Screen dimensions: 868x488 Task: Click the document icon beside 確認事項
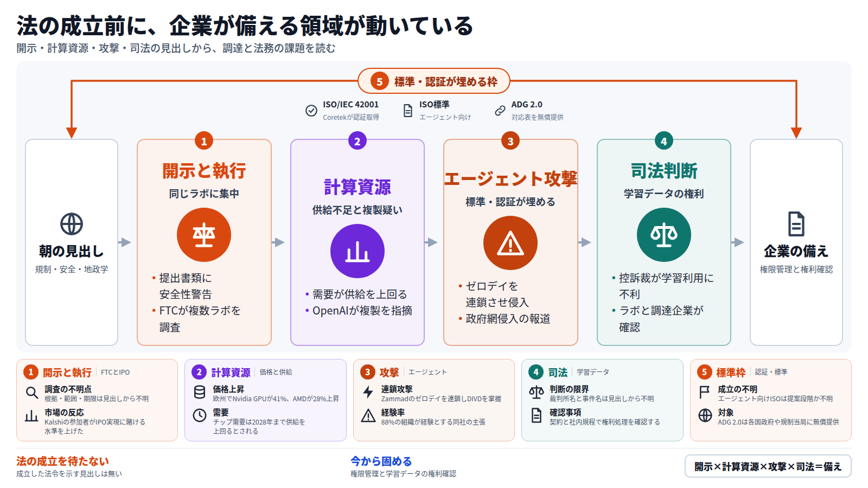click(537, 416)
